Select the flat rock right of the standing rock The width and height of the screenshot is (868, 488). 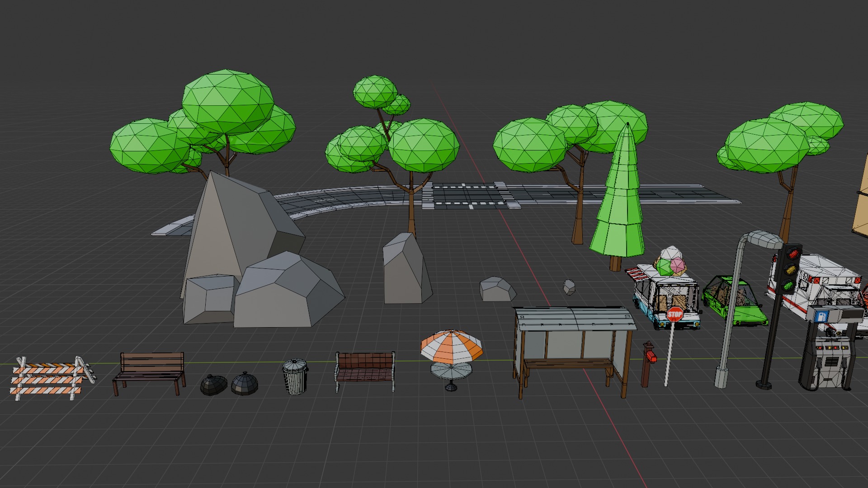coord(497,289)
